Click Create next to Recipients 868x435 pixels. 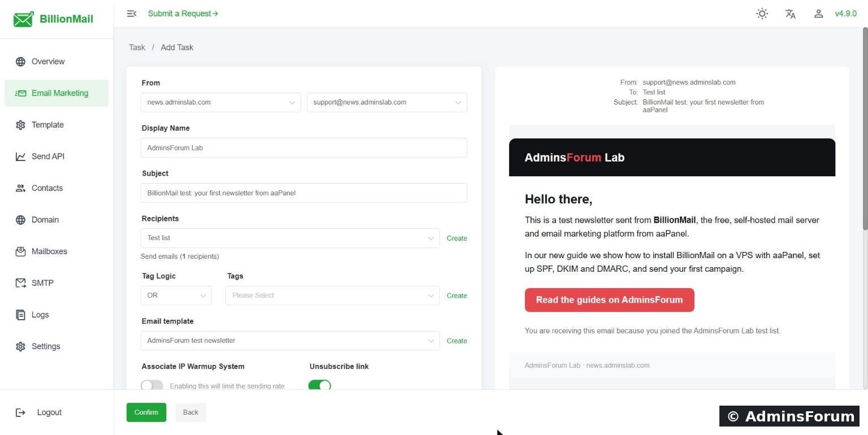(x=457, y=238)
